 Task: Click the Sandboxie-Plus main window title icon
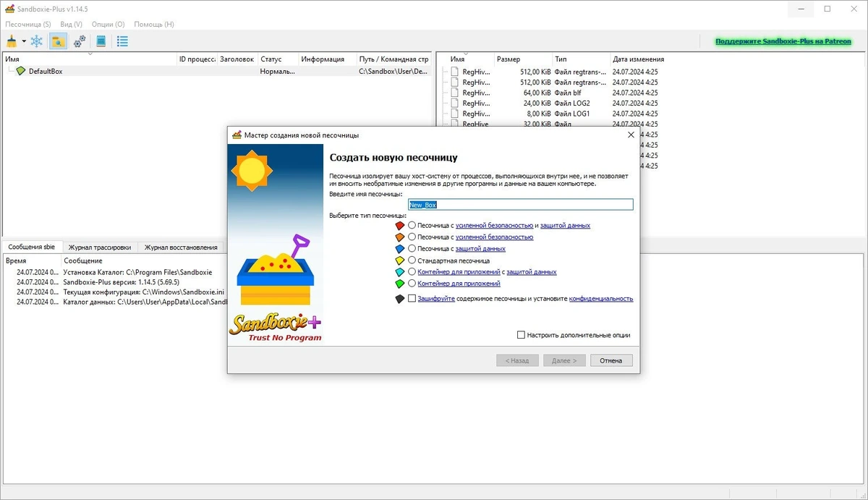[x=9, y=9]
